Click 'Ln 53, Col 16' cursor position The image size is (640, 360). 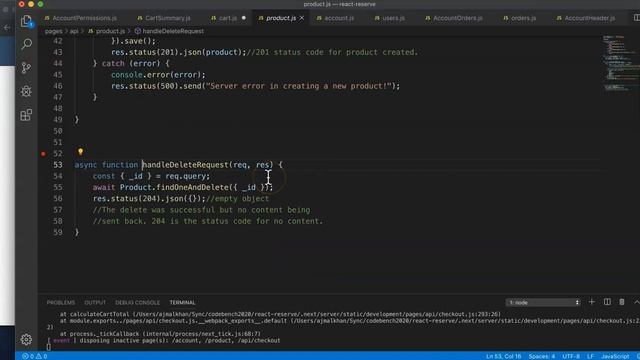[503, 356]
